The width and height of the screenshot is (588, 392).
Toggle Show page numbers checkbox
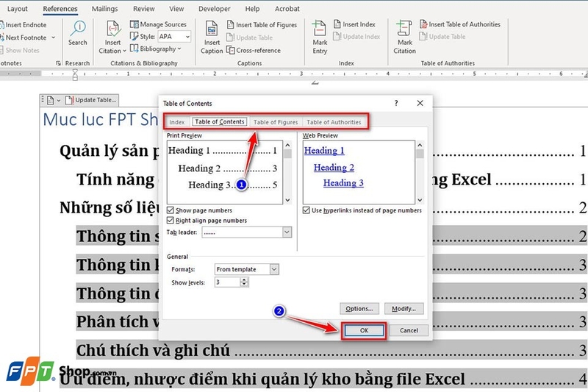click(171, 210)
